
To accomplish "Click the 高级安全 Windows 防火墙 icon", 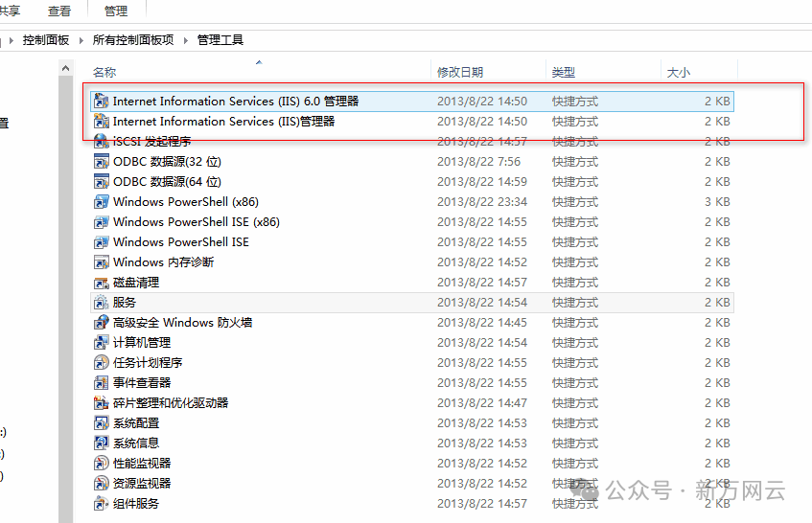I will tap(101, 323).
